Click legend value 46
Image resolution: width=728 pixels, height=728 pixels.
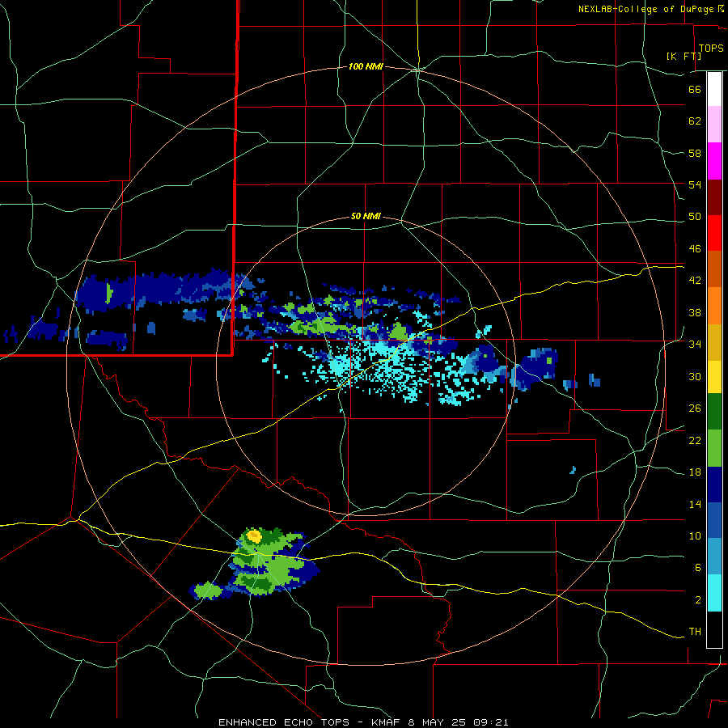tap(695, 249)
